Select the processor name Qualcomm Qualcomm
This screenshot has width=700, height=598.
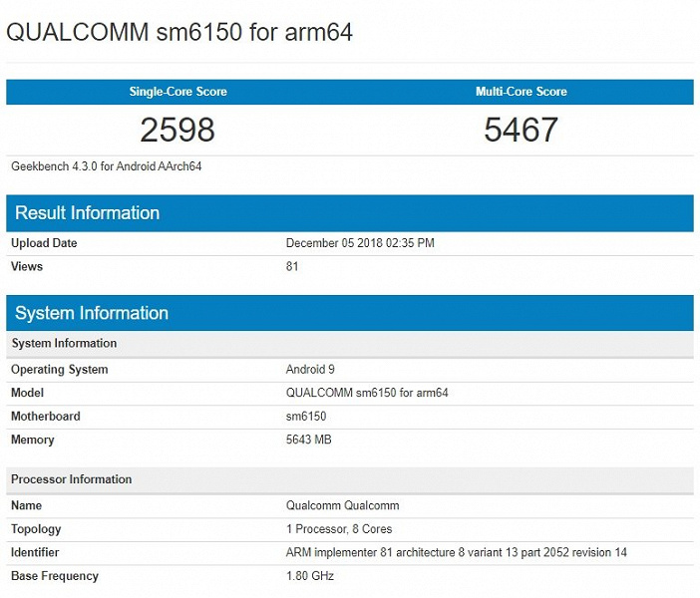342,505
